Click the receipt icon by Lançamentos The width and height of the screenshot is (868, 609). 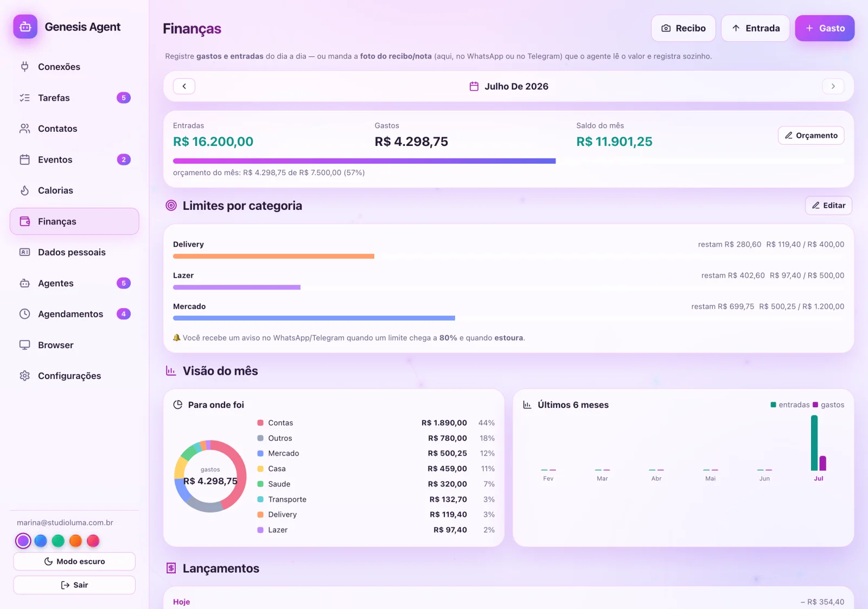tap(171, 568)
